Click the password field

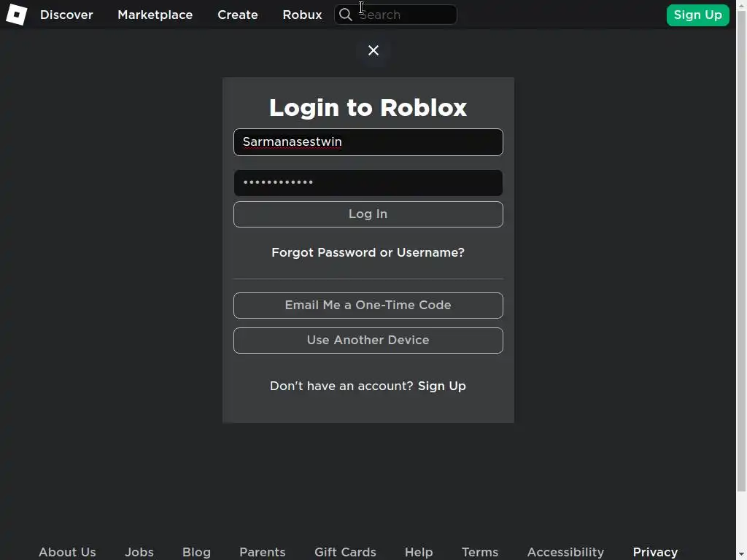[368, 183]
